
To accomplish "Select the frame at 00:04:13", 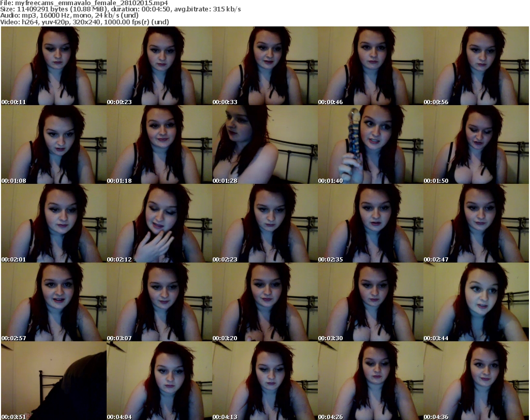I will pos(265,381).
